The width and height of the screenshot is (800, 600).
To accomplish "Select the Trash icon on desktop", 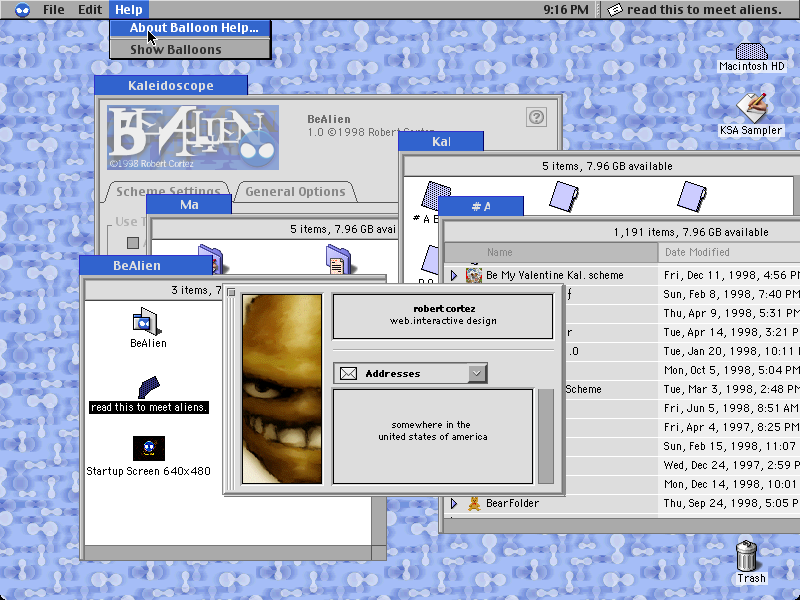I will tap(746, 556).
